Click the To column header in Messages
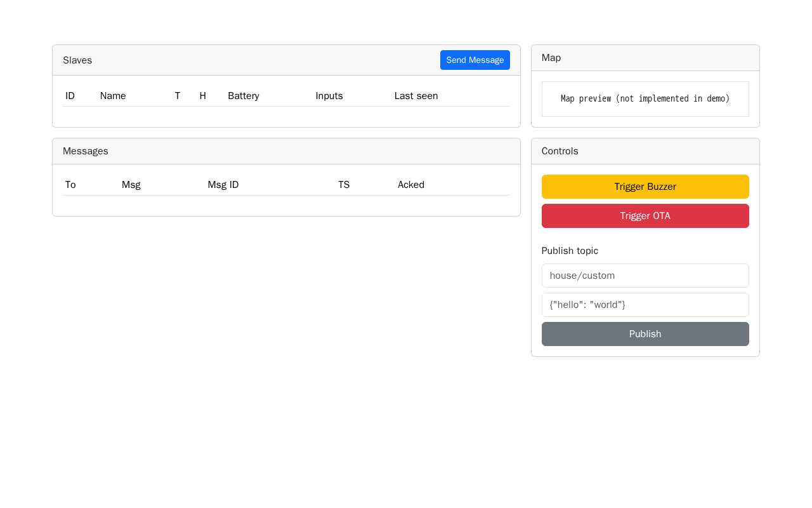The width and height of the screenshot is (812, 508). coord(70,185)
